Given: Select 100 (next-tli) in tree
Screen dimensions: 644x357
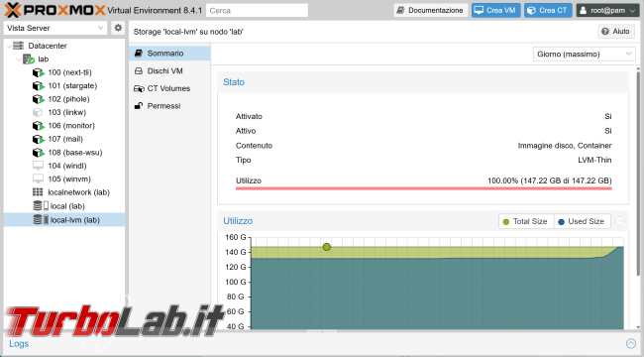Looking at the screenshot, I should 69,72.
